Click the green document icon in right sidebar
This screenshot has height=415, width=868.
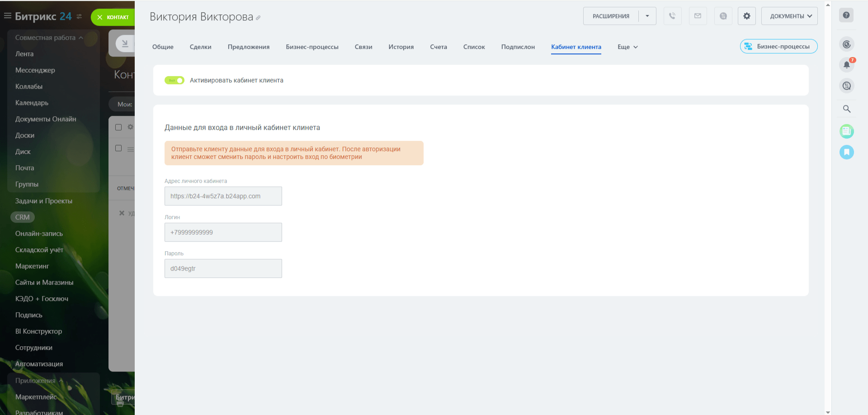pyautogui.click(x=847, y=131)
